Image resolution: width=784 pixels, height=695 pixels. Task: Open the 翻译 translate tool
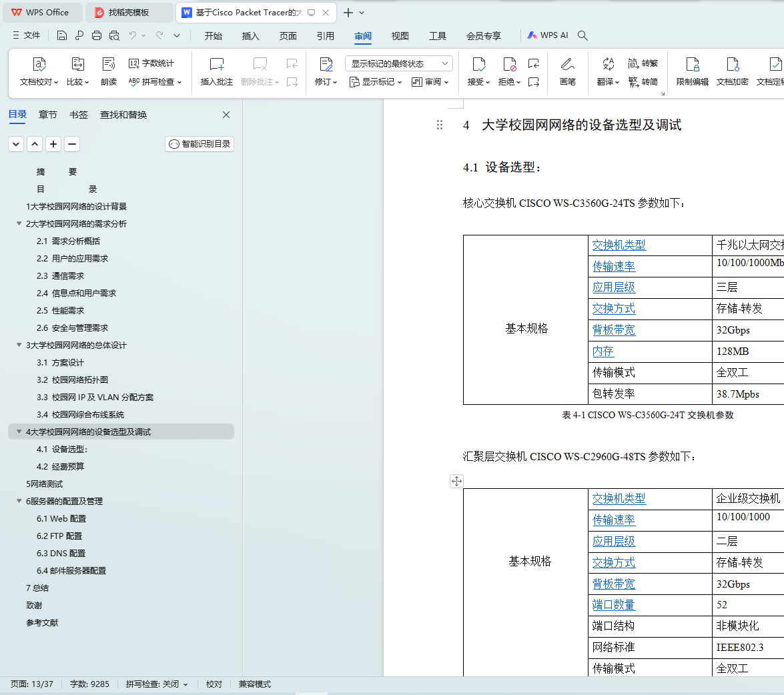[608, 71]
